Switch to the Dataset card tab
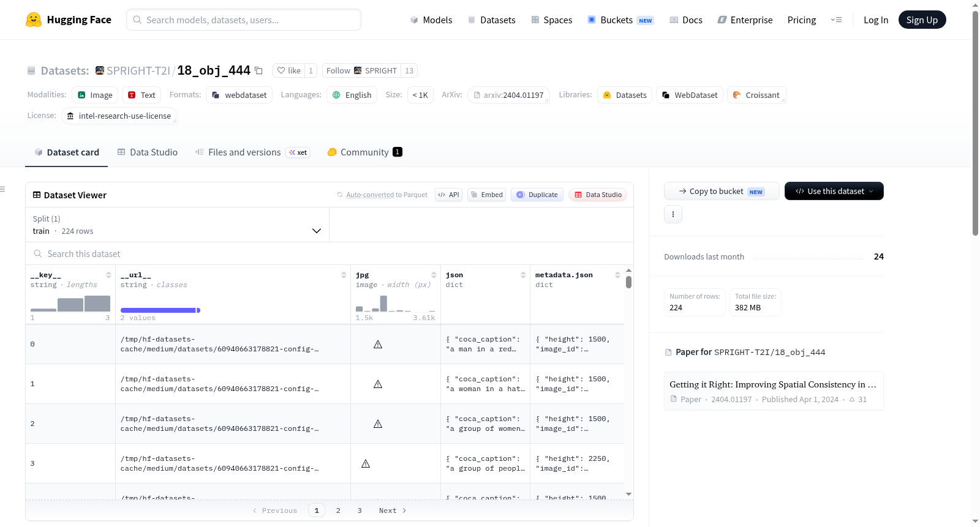Image resolution: width=980 pixels, height=527 pixels. click(x=67, y=152)
